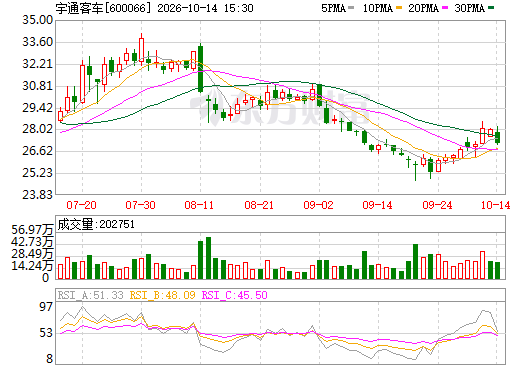Click the 29.42 price axis label
This screenshot has width=520, height=365.
[x=37, y=108]
